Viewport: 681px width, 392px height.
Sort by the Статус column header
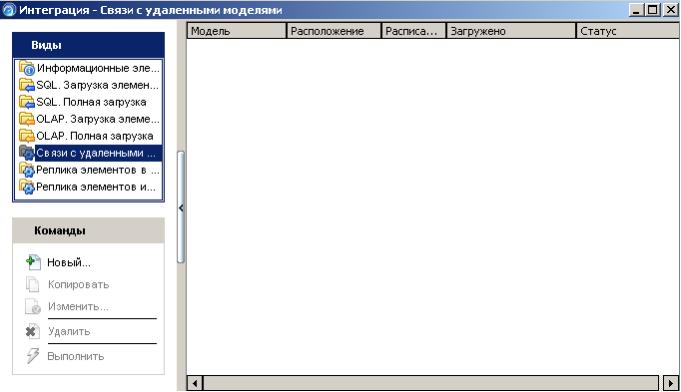click(x=628, y=31)
